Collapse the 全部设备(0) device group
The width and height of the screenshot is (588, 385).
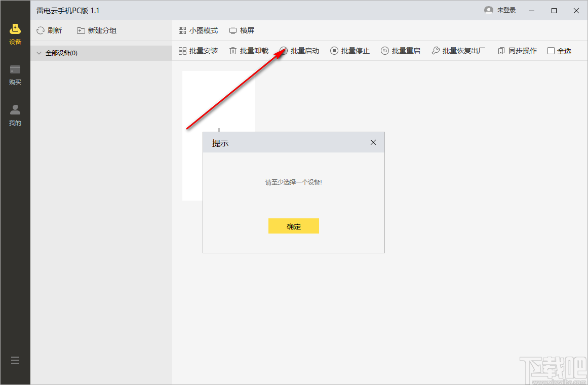coord(39,53)
